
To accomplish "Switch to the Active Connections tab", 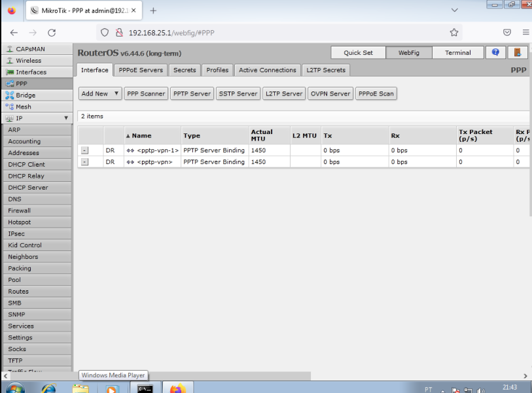I will click(268, 70).
